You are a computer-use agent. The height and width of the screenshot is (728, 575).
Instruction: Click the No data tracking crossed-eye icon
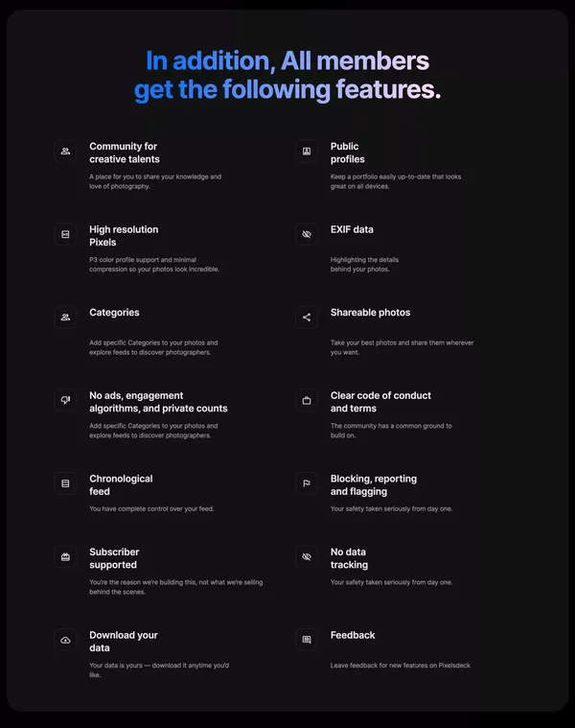(307, 556)
